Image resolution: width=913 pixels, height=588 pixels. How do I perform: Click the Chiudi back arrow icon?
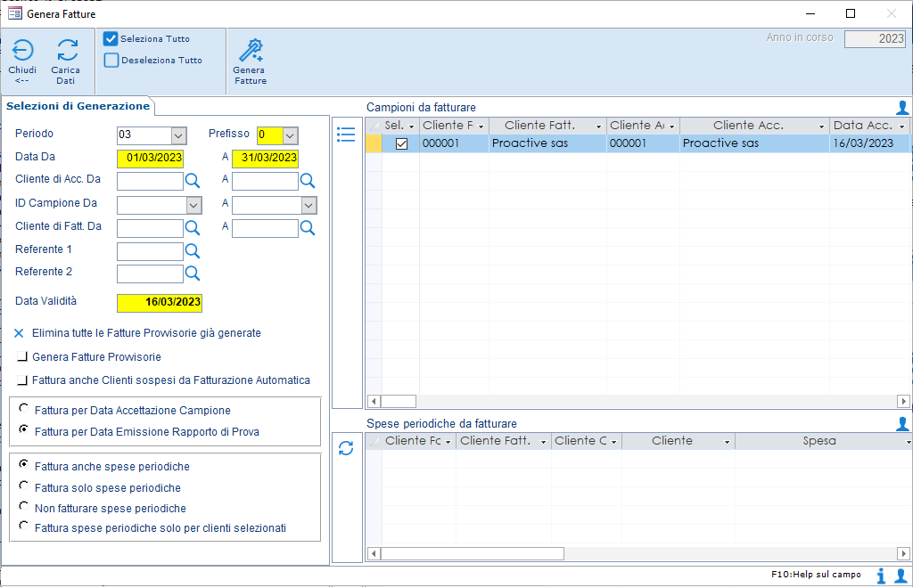pyautogui.click(x=22, y=50)
